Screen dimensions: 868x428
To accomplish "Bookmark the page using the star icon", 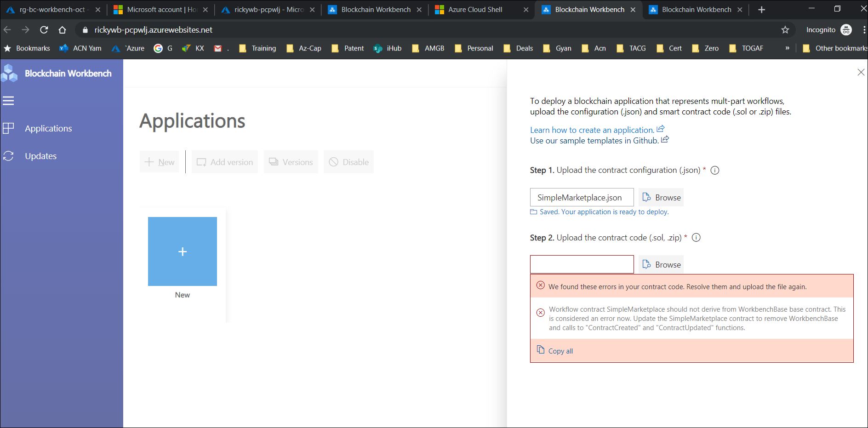I will click(785, 29).
